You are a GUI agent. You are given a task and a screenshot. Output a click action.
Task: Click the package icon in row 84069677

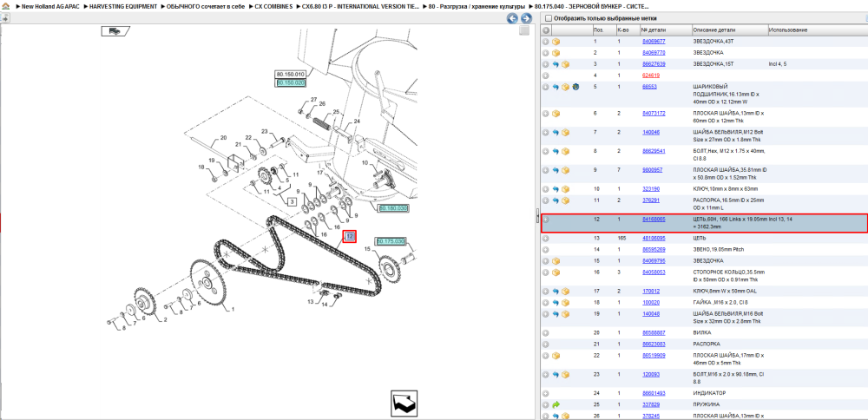[x=556, y=42]
